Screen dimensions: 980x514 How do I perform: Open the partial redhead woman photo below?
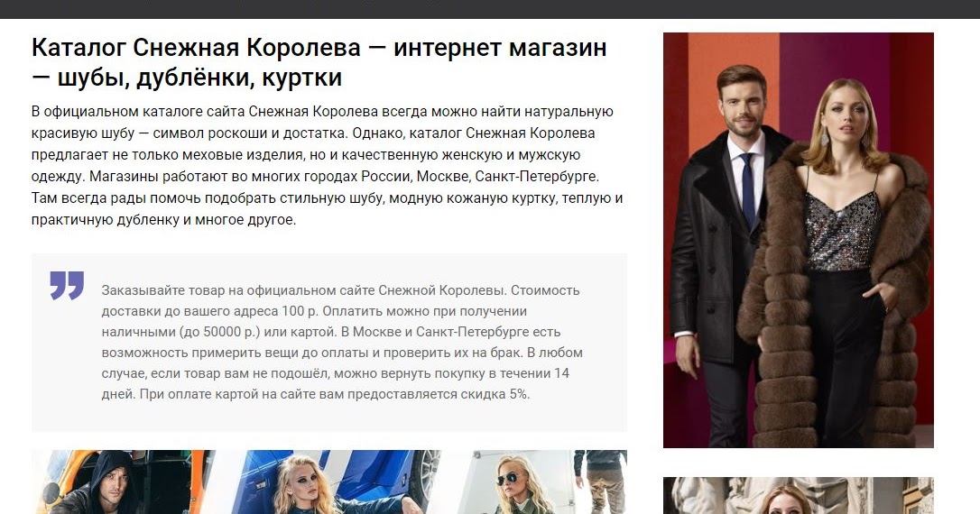(798, 496)
